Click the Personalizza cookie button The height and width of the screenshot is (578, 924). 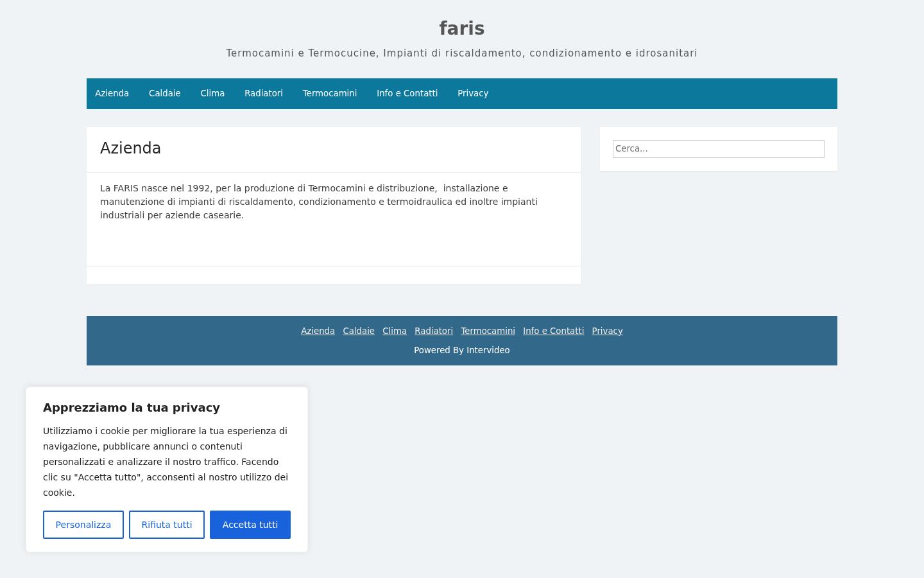83,525
